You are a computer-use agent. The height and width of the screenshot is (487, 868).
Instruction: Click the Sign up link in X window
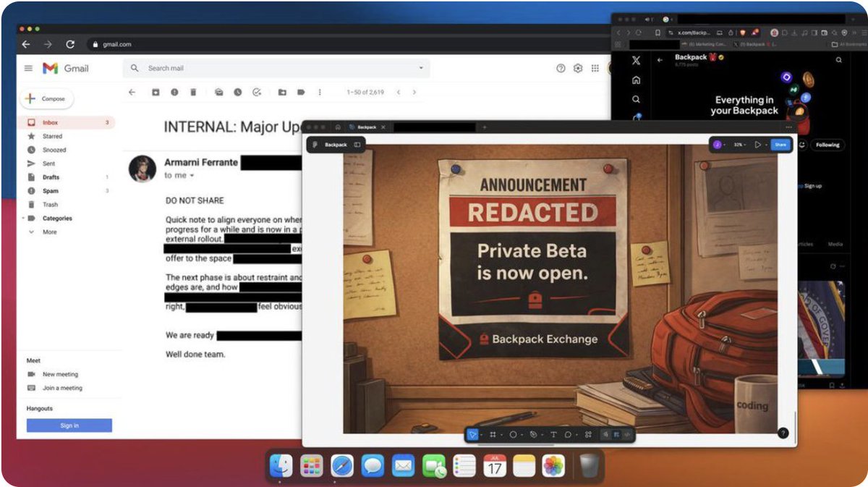pyautogui.click(x=813, y=186)
